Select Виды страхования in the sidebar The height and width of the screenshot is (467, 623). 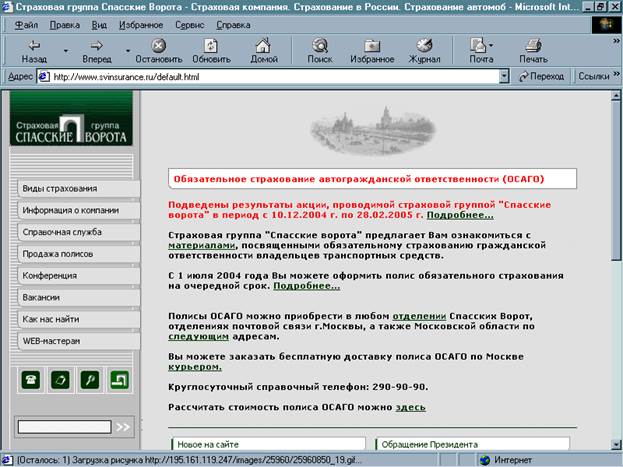click(x=73, y=188)
